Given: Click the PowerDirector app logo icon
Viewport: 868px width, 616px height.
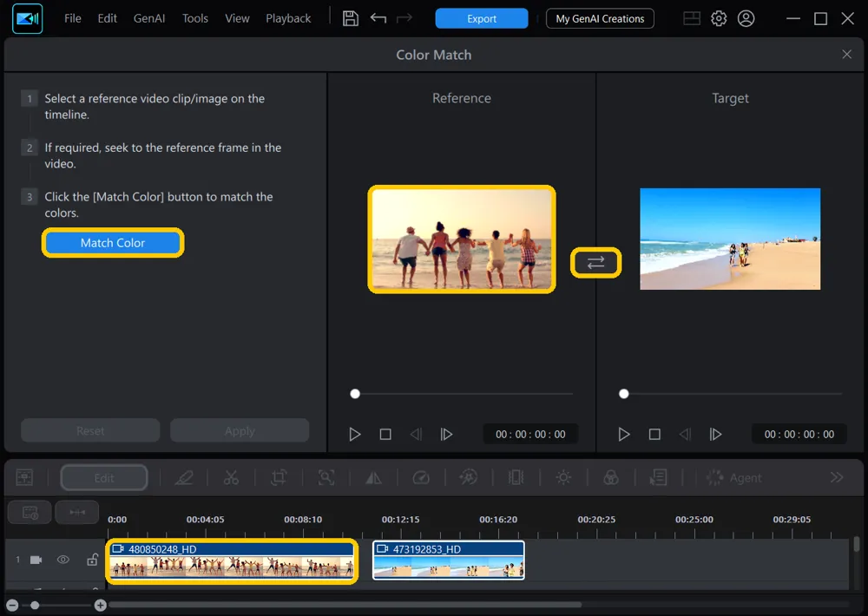Looking at the screenshot, I should [x=27, y=18].
